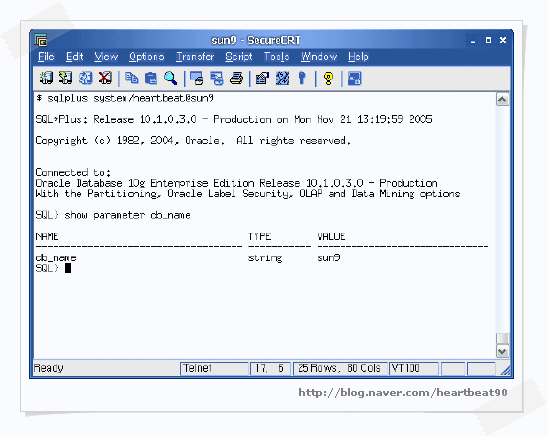Screen dimensions: 548x437
Task: Open the Script menu
Action: coord(239,57)
